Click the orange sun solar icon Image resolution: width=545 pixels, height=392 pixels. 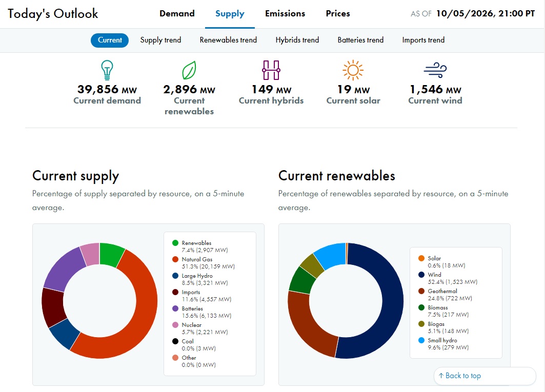(353, 70)
